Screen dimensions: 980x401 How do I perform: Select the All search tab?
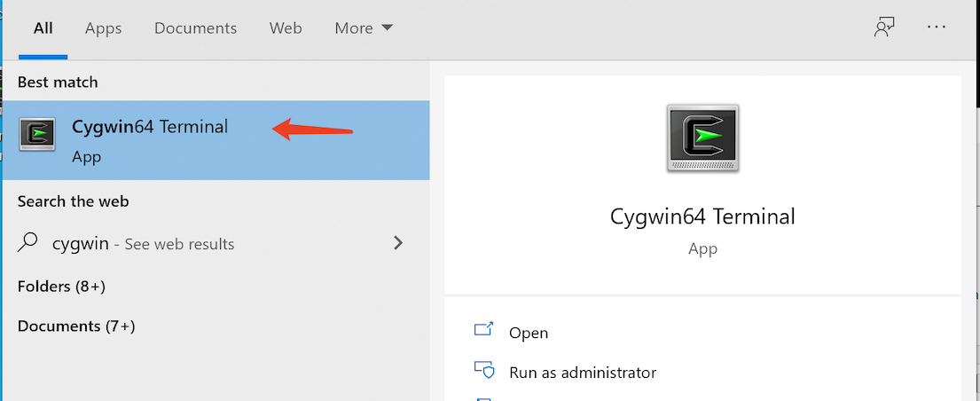click(43, 28)
